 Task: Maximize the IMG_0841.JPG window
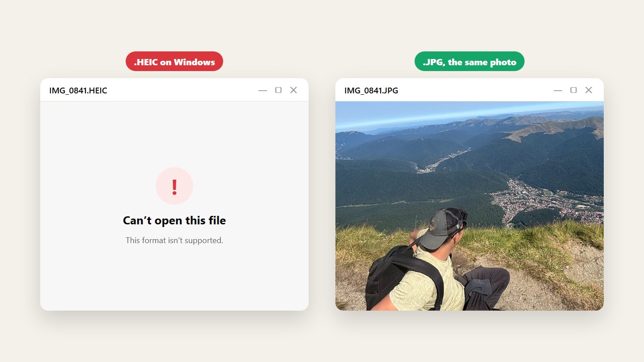tap(573, 90)
